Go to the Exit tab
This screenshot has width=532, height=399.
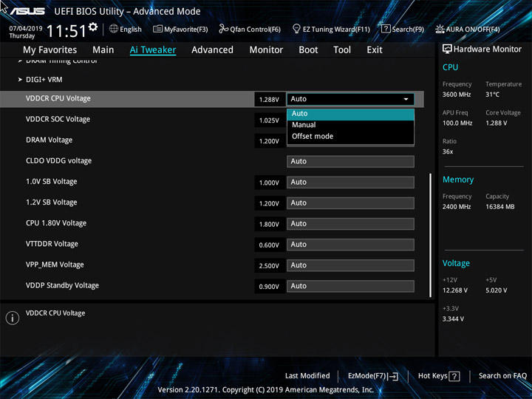pyautogui.click(x=375, y=50)
